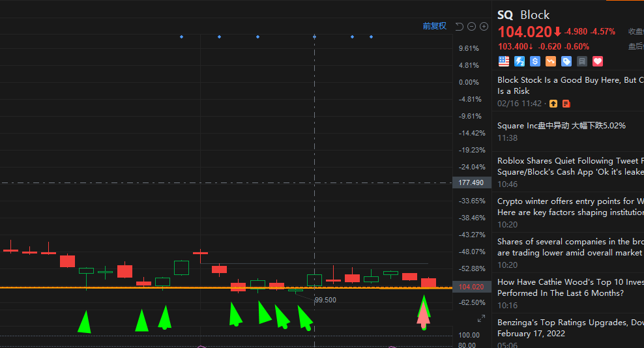Screen dimensions: 644x348
Task: Click the -0.60% after-hours change value
Action: tap(577, 46)
